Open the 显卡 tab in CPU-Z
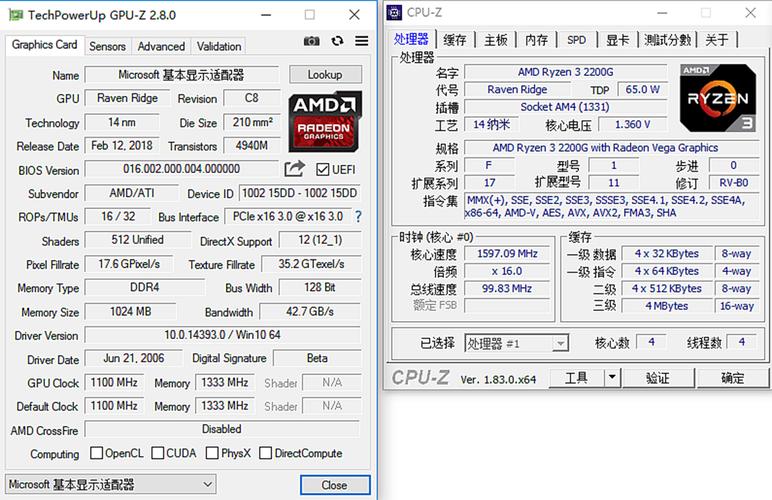Viewport: 772px width, 500px height. point(617,40)
